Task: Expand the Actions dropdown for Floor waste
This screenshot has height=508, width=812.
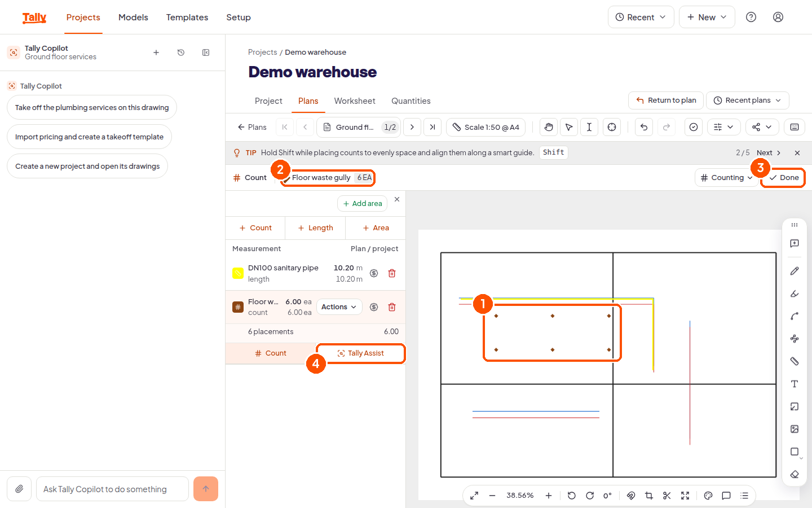Action: (339, 307)
